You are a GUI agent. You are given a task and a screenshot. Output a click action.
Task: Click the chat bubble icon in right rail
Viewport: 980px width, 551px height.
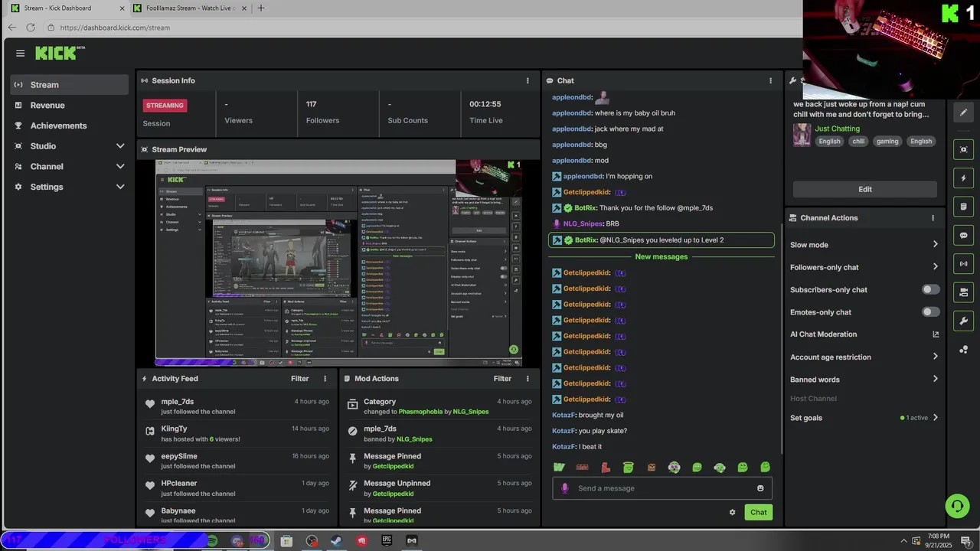pos(963,235)
